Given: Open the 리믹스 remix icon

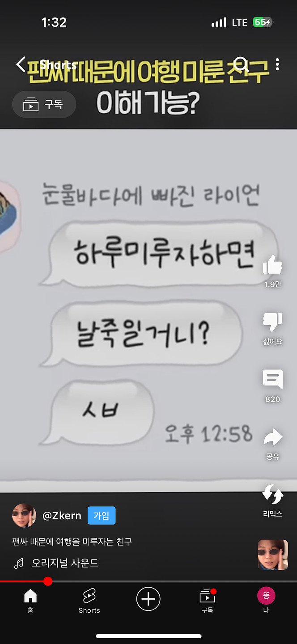Looking at the screenshot, I should click(272, 495).
